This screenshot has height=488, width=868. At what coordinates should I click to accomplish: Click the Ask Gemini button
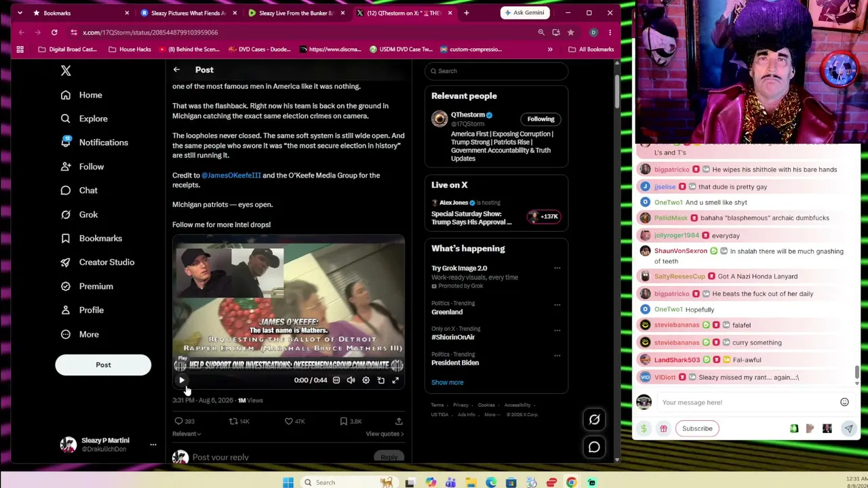click(525, 13)
